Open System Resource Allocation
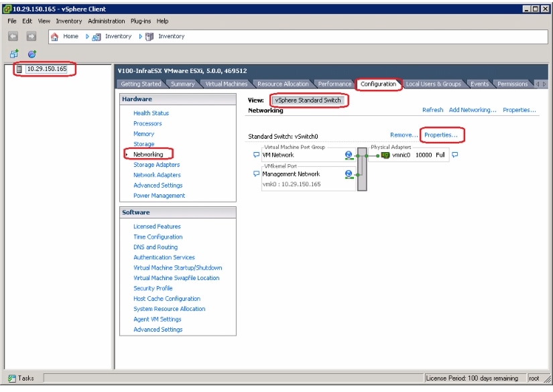The height and width of the screenshot is (392, 553). coord(170,309)
